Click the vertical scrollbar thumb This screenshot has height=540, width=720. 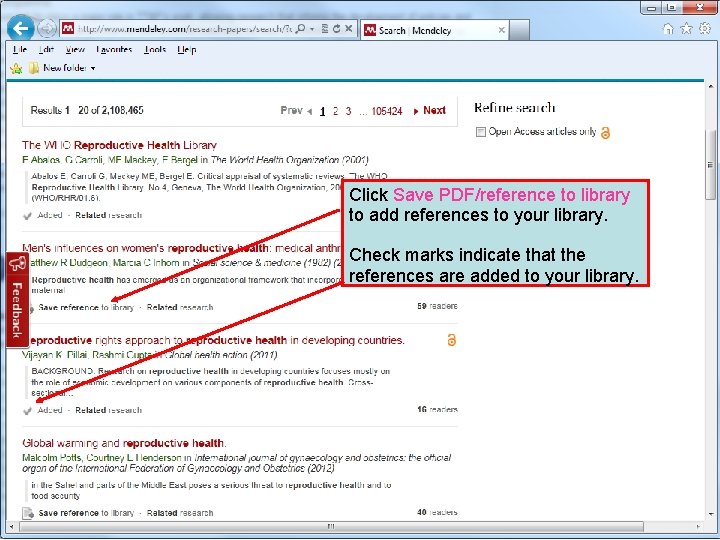[x=711, y=165]
